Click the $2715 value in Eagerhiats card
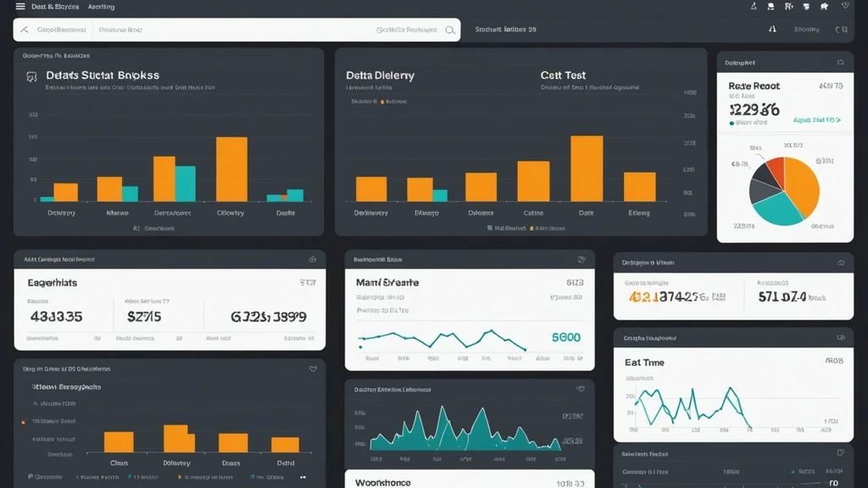 tap(144, 317)
